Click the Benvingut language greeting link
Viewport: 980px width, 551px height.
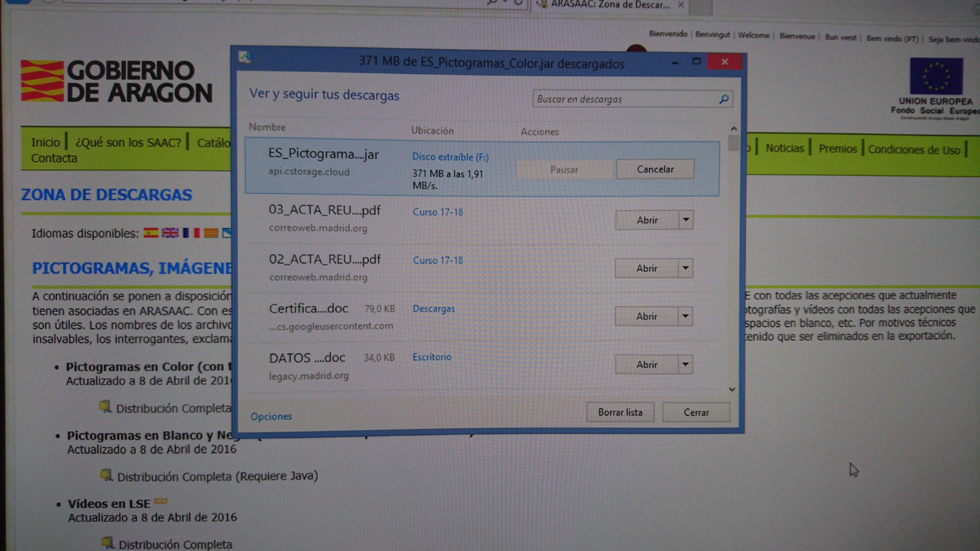point(713,34)
